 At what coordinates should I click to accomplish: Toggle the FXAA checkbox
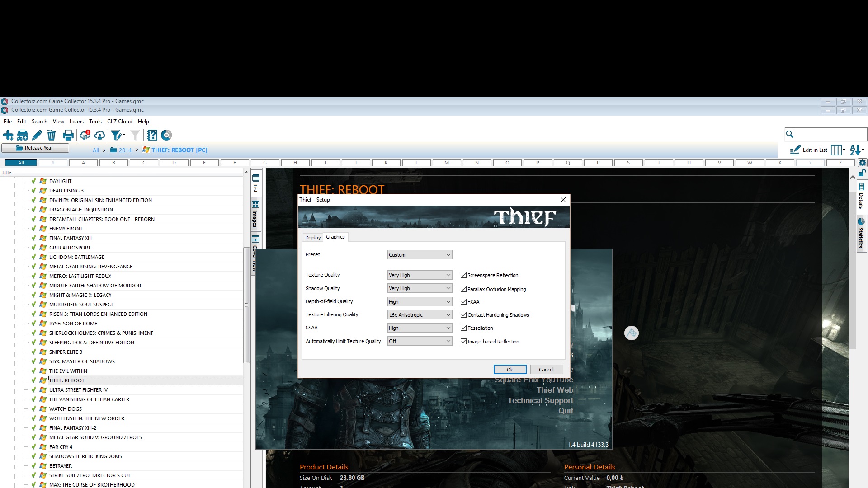463,302
